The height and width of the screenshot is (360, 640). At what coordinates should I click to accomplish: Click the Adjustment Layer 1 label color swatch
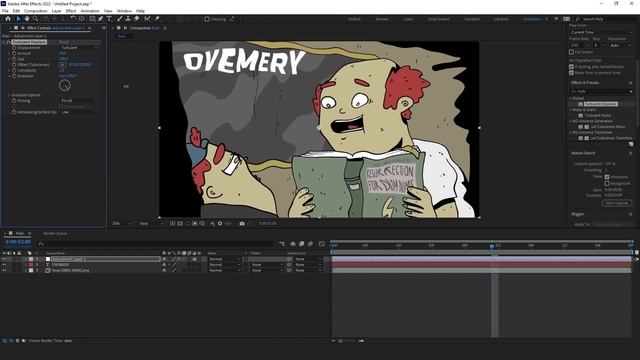[x=31, y=259]
